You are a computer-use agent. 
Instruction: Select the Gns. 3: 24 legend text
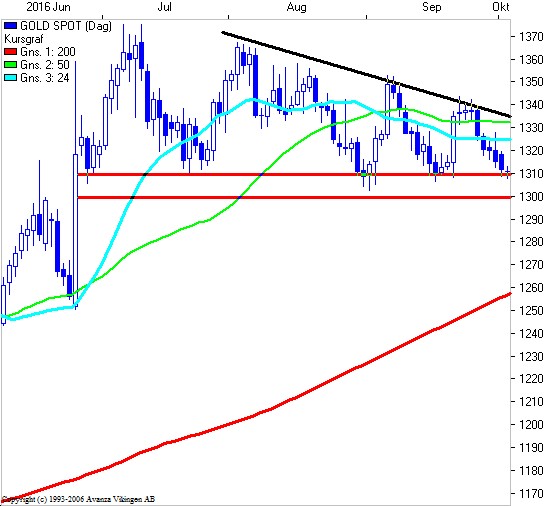click(45, 78)
